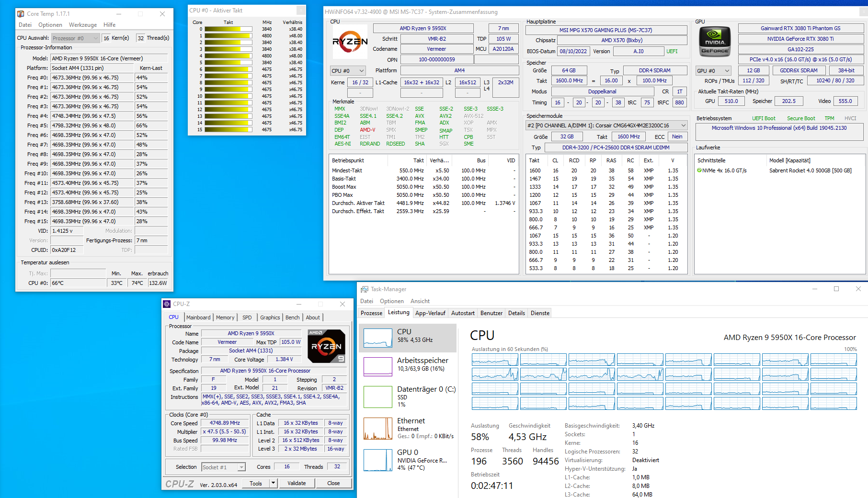Viewport: 868px width, 498px height.
Task: Open the CPU #0 selector in HWiNFO
Action: coord(348,71)
